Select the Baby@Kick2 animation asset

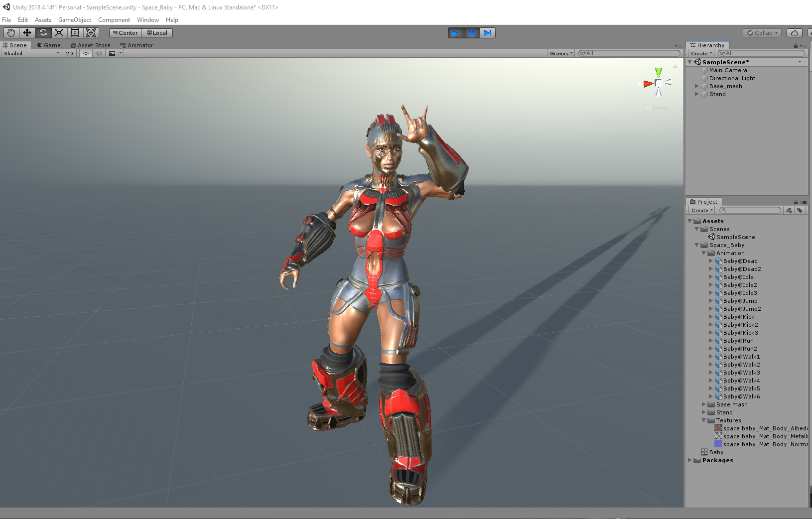740,325
